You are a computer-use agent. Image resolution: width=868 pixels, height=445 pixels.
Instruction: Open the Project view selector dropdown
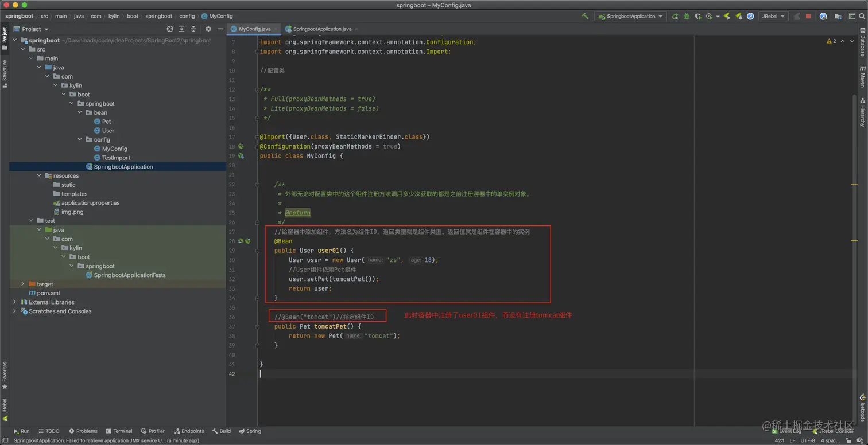click(32, 29)
